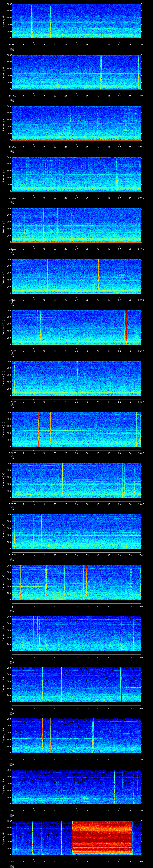
Task: Click the '30:00' end time label
Action: click(141, 708)
